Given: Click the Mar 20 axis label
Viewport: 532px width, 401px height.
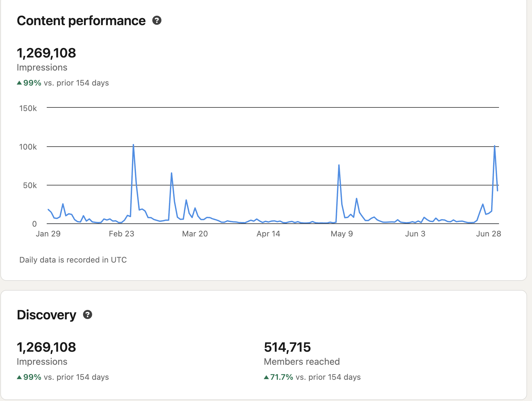Looking at the screenshot, I should [195, 234].
